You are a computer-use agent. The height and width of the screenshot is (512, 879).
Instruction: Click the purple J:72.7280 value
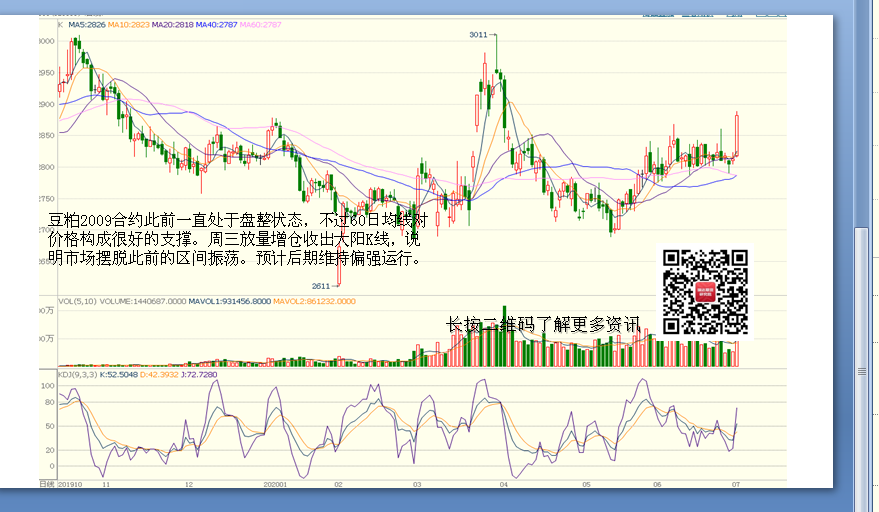pyautogui.click(x=195, y=374)
